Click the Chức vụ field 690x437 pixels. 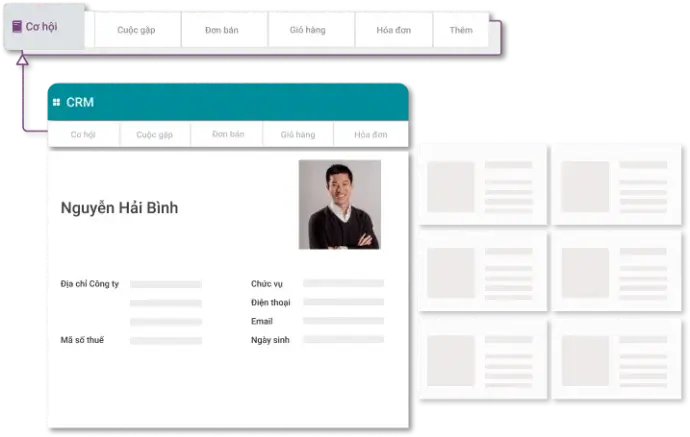(x=343, y=283)
